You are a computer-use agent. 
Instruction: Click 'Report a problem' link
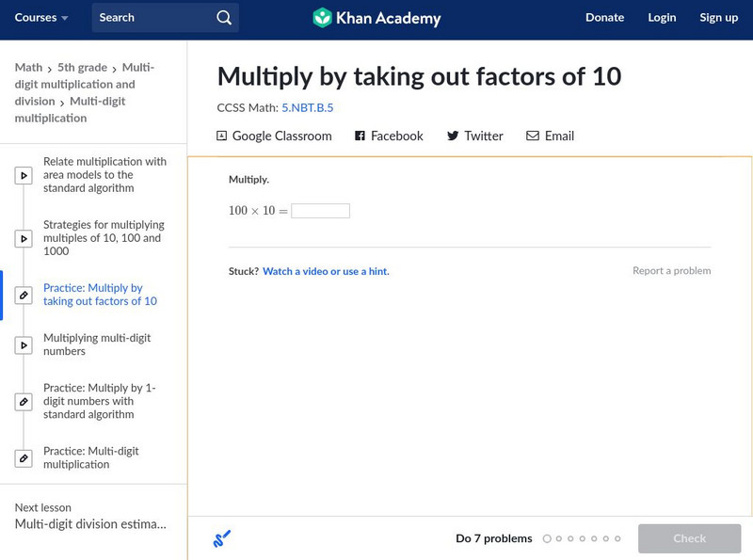(671, 271)
